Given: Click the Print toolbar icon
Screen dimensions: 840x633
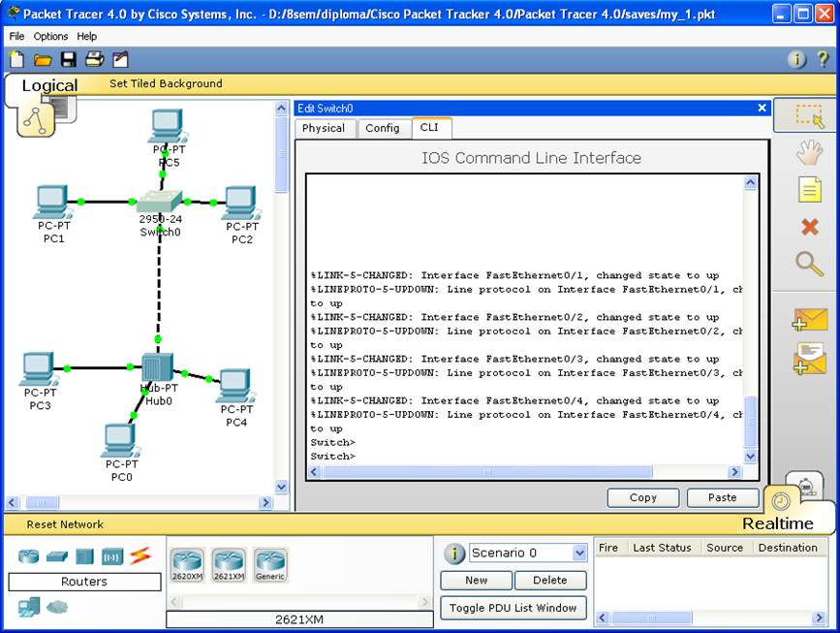Looking at the screenshot, I should pos(94,60).
